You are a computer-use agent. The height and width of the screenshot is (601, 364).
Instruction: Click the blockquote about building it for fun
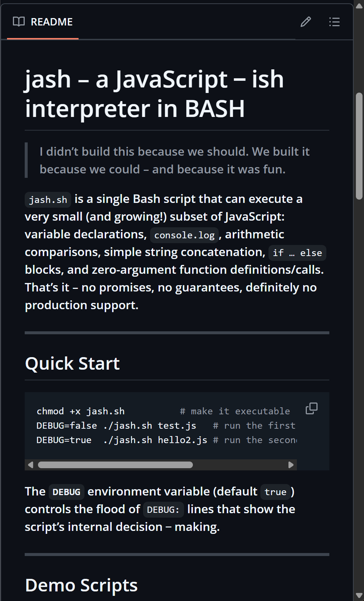point(174,160)
